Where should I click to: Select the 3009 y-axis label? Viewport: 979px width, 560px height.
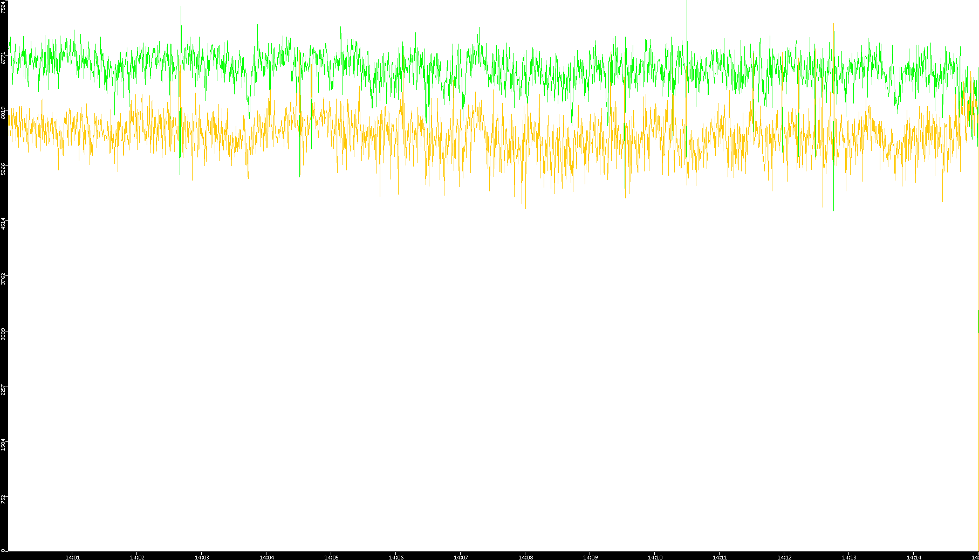click(3, 334)
